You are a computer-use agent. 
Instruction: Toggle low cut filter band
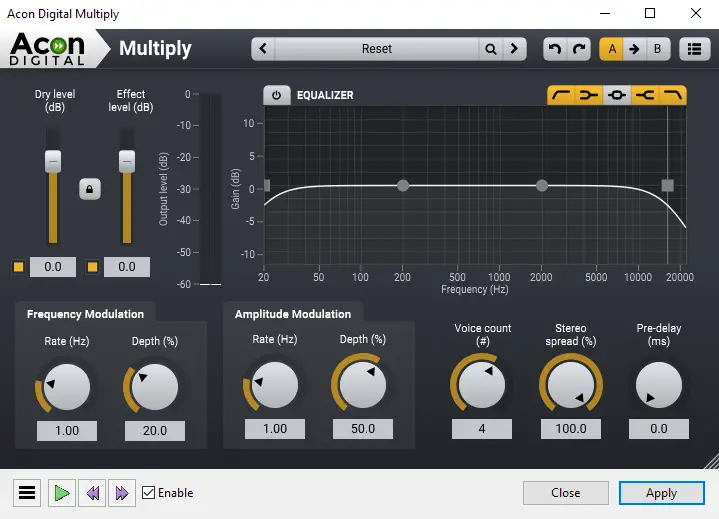pos(561,95)
